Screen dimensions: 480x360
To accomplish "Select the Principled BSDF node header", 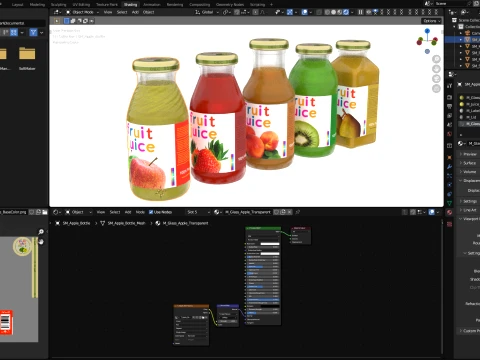I will coord(263,228).
